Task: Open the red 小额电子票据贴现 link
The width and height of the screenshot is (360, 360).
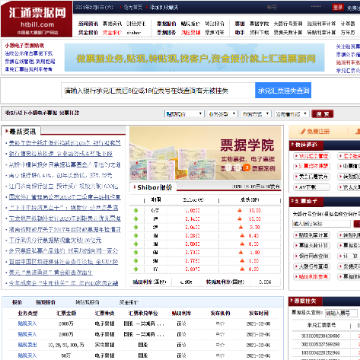Action: (24, 46)
